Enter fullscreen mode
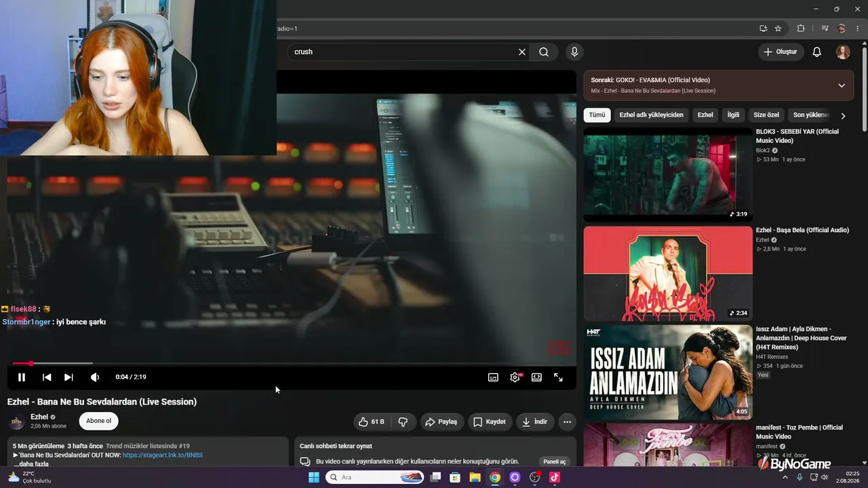The width and height of the screenshot is (868, 488). click(x=558, y=378)
